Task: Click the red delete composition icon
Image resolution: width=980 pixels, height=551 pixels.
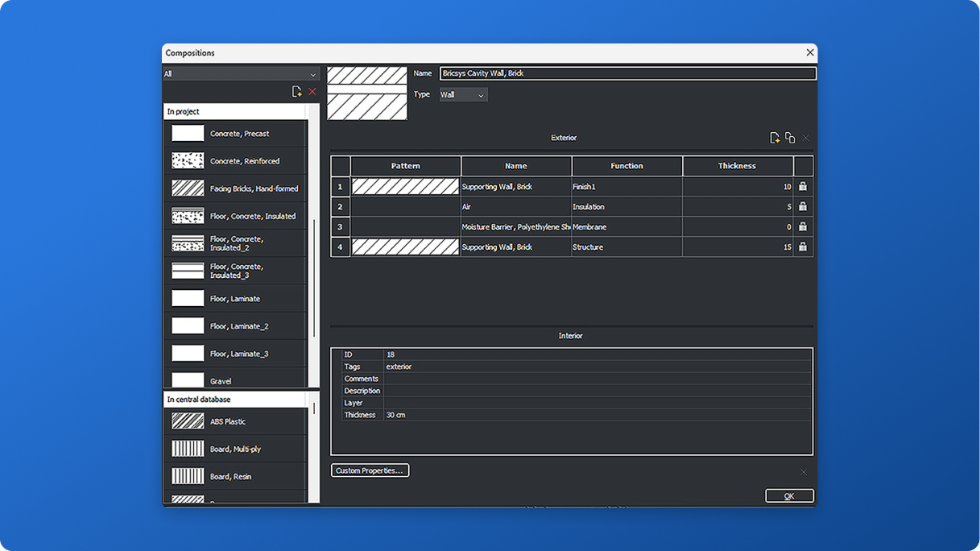Action: [x=312, y=92]
